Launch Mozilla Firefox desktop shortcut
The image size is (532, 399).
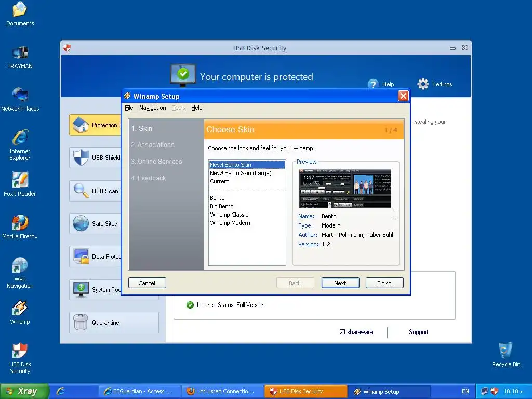tap(20, 227)
